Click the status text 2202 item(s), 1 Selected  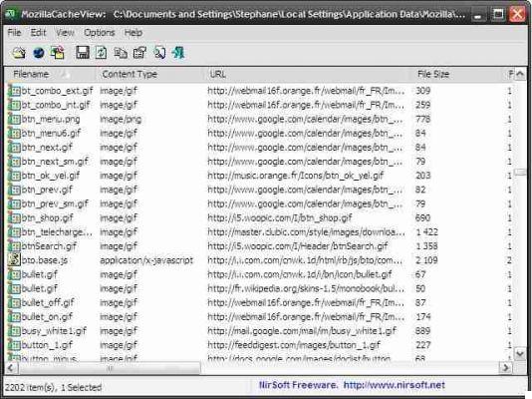pyautogui.click(x=53, y=387)
